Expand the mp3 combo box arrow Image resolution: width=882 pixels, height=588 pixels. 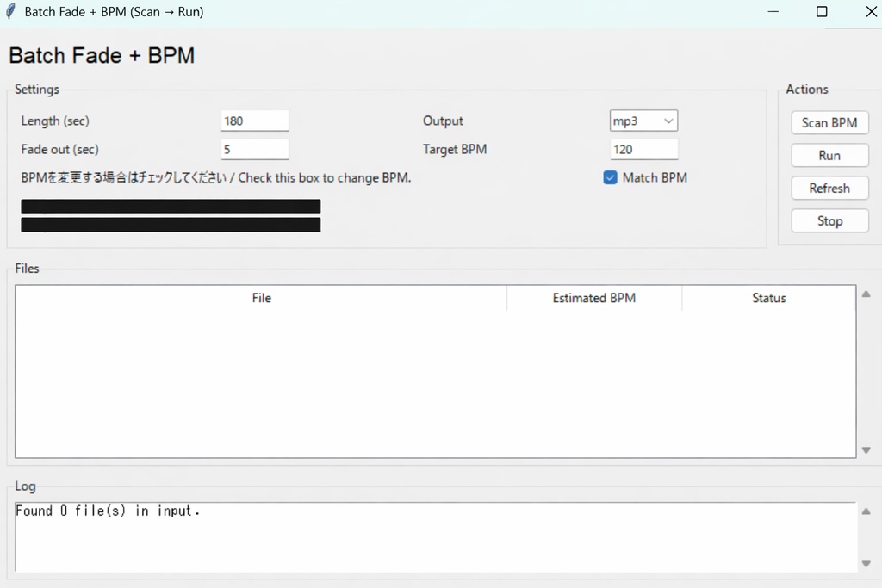coord(669,121)
